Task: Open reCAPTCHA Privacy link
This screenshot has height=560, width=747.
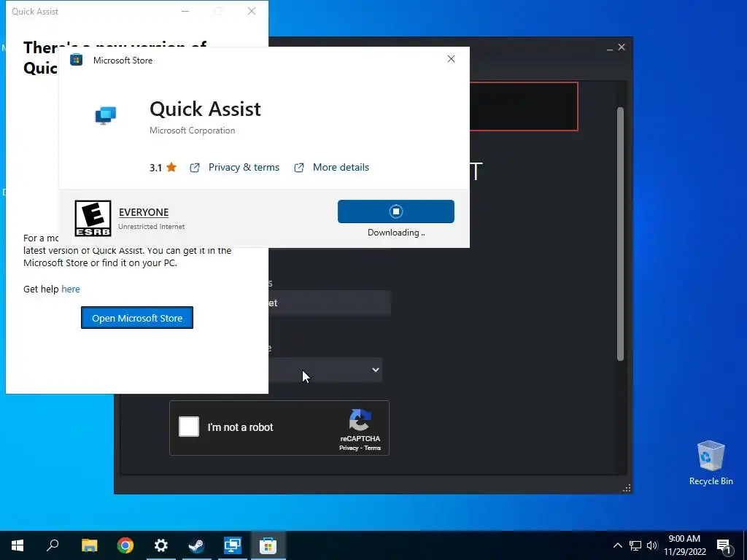Action: [349, 448]
